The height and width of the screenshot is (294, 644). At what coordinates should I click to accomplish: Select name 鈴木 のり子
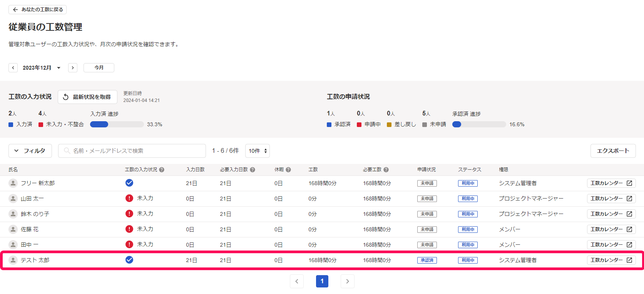[x=35, y=214]
